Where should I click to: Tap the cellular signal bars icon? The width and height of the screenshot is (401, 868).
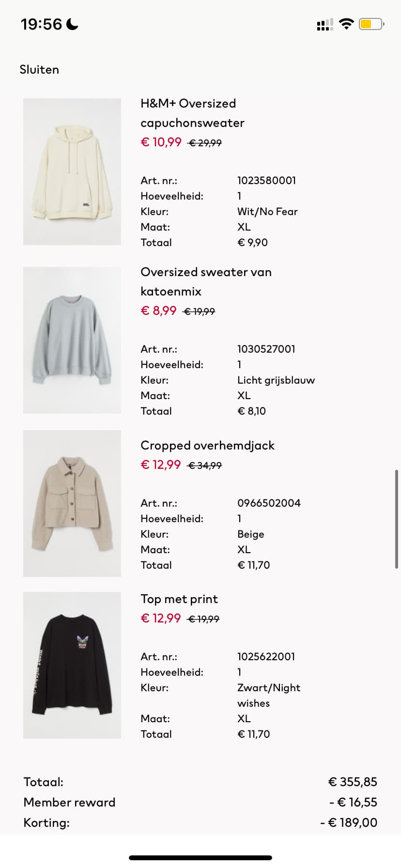(324, 24)
